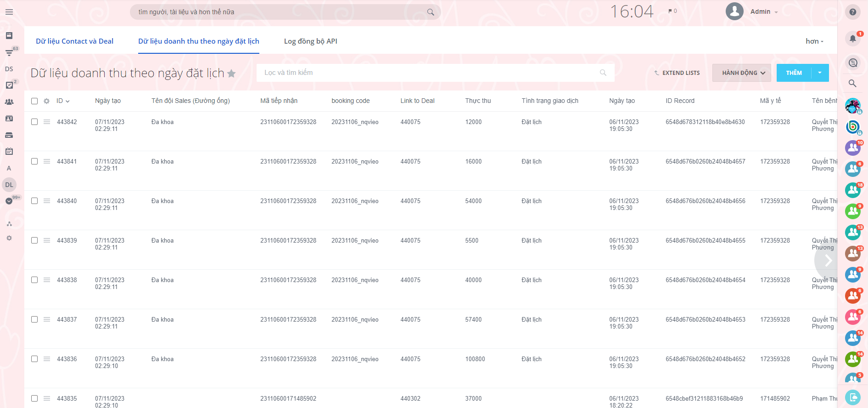Open the DS item in left sidebar

(x=9, y=69)
